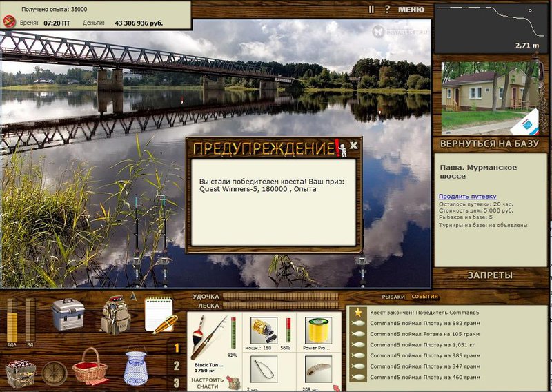Viewport: 552px width, 392px height.
Task: Open the blue keepnet
Action: point(136,366)
